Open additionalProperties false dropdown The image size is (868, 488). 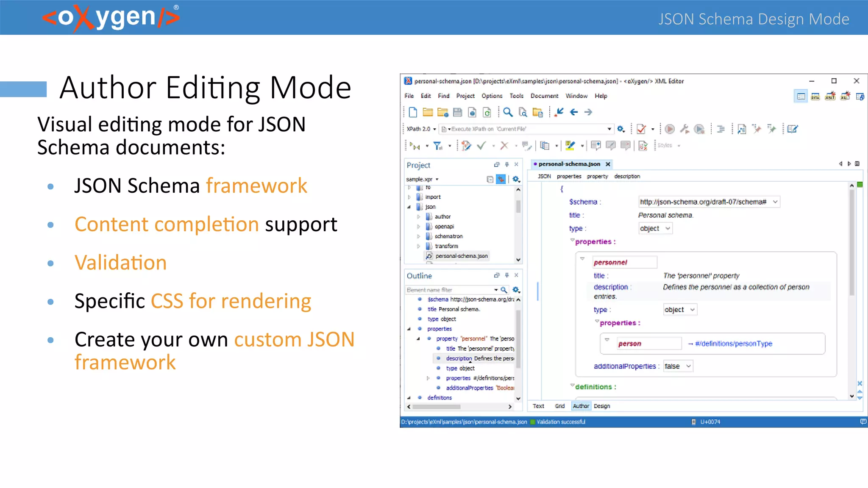pyautogui.click(x=688, y=366)
